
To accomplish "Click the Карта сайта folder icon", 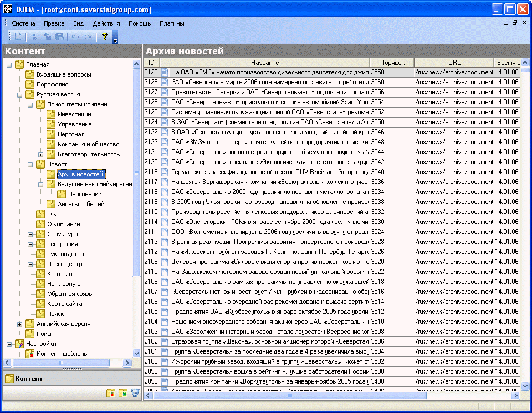I will click(40, 304).
